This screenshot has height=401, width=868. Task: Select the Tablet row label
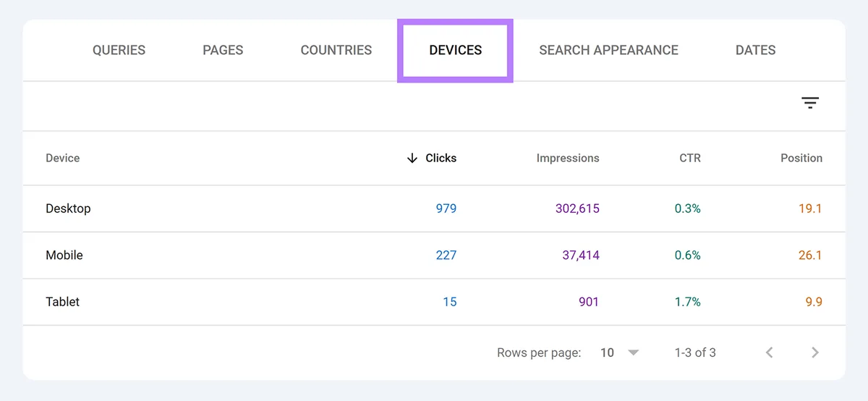tap(63, 301)
